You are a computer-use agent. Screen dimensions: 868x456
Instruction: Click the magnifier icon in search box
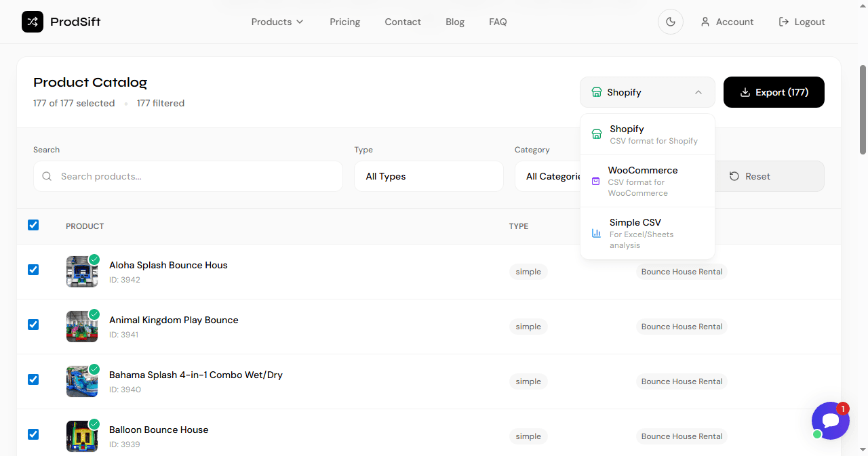coord(47,176)
